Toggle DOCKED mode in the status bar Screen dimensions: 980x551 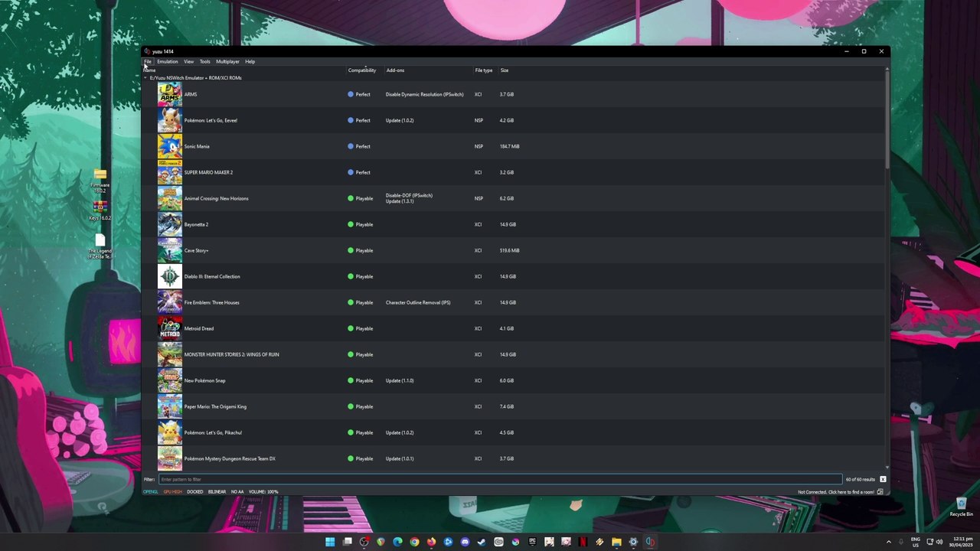click(195, 492)
